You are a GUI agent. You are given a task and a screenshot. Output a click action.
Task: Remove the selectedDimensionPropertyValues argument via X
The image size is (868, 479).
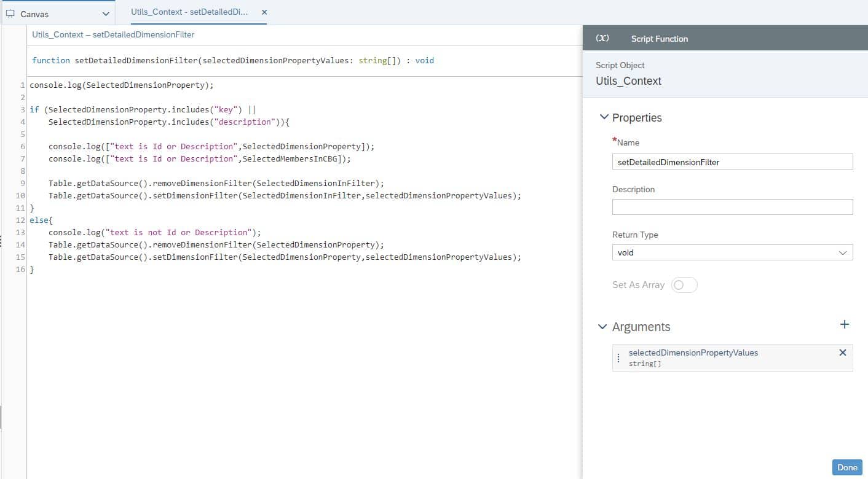(x=842, y=352)
